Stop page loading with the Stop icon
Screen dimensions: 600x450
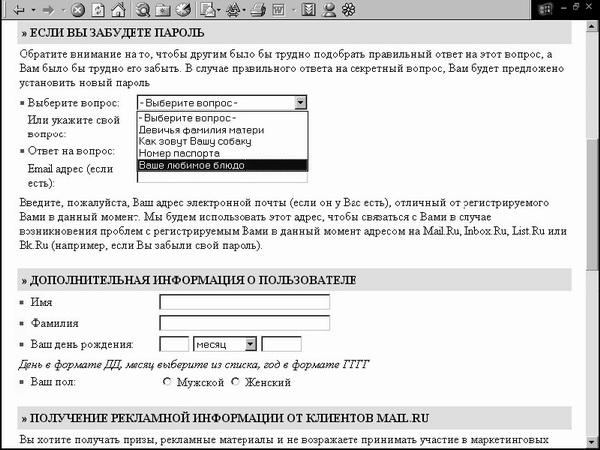78,10
